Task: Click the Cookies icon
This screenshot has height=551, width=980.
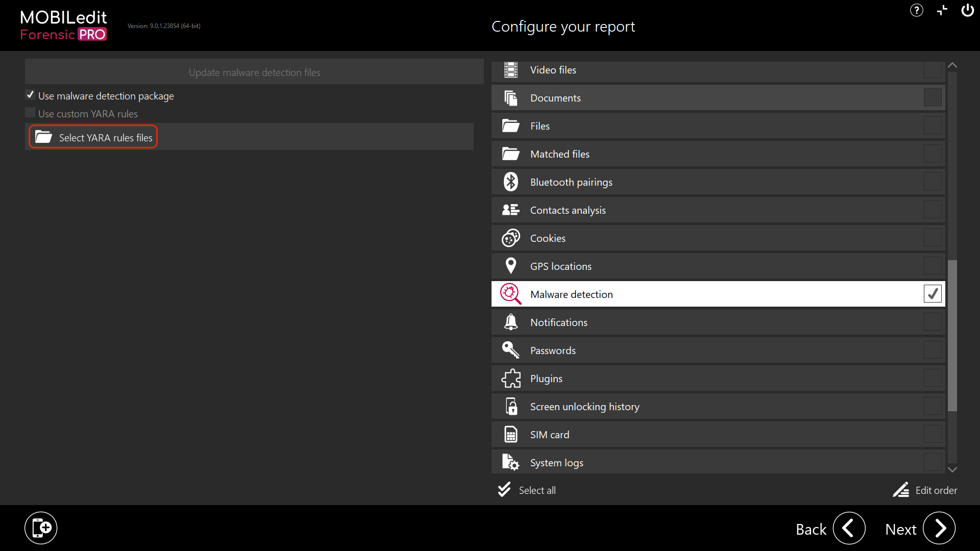Action: coord(510,238)
